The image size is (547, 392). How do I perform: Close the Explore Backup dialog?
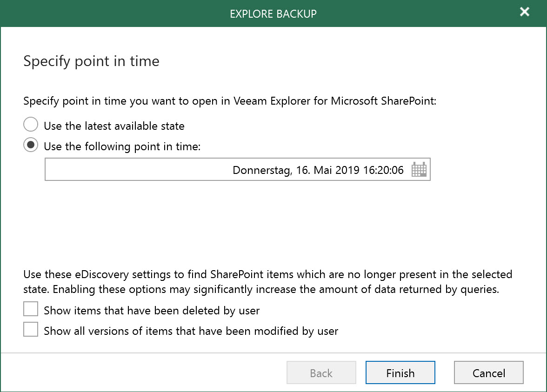click(524, 12)
